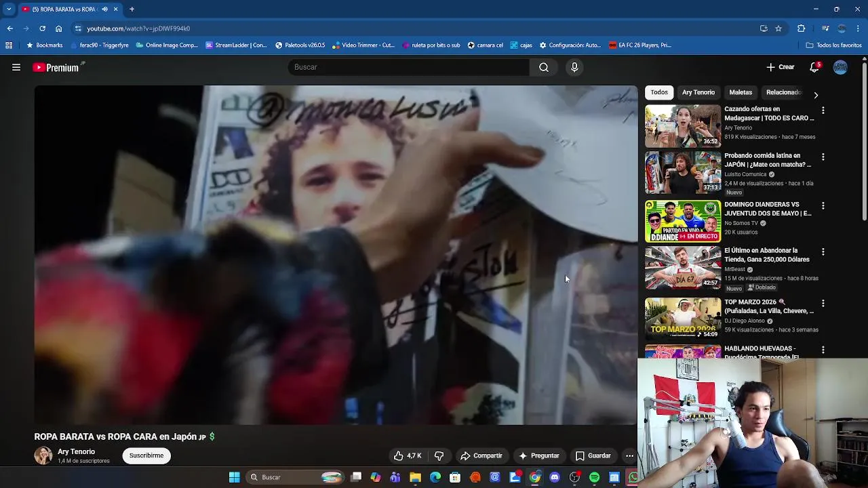Go back in the browser

click(9, 28)
